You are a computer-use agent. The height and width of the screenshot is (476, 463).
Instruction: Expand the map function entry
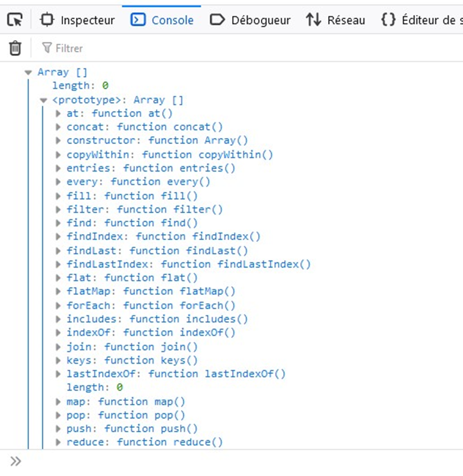click(x=58, y=402)
